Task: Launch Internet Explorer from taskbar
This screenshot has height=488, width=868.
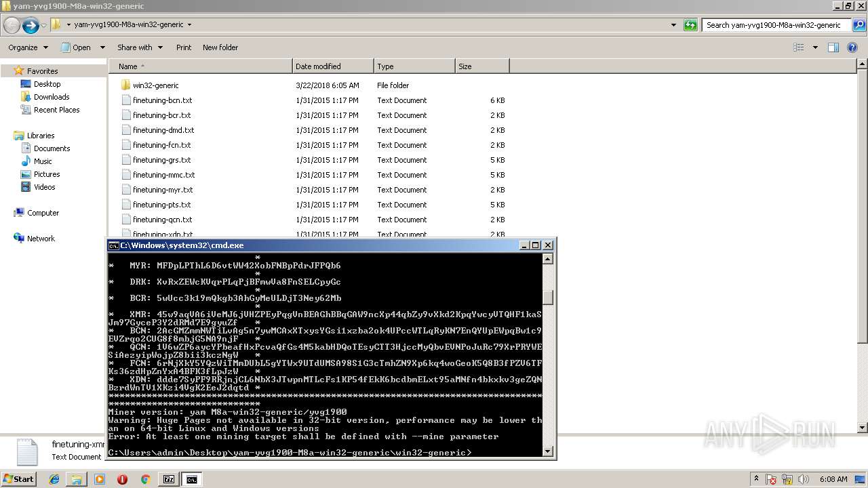Action: (x=54, y=479)
